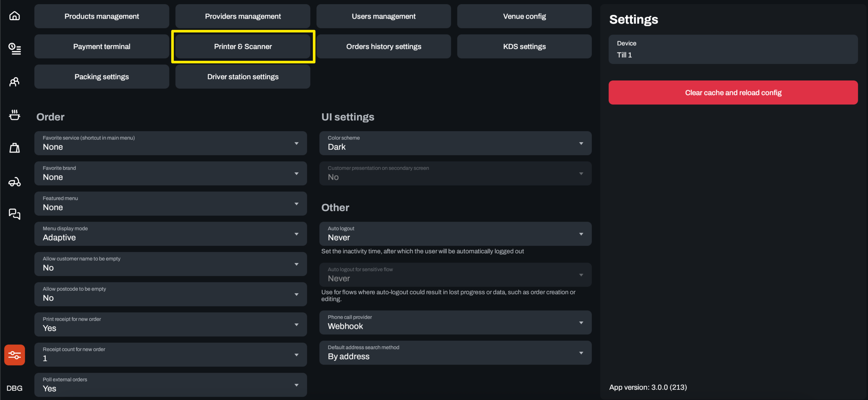Click the DBG debug label in sidebar

click(x=15, y=388)
